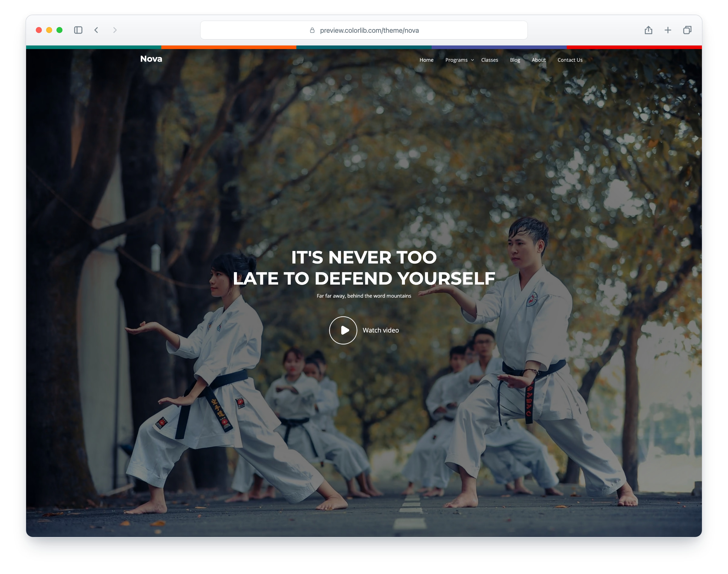The width and height of the screenshot is (728, 574).
Task: Go to the Home menu item
Action: click(x=426, y=60)
